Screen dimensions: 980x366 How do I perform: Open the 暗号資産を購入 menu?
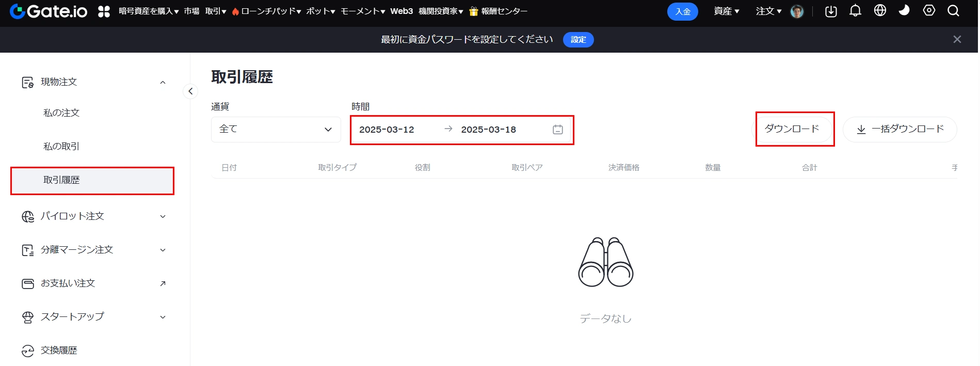[149, 11]
